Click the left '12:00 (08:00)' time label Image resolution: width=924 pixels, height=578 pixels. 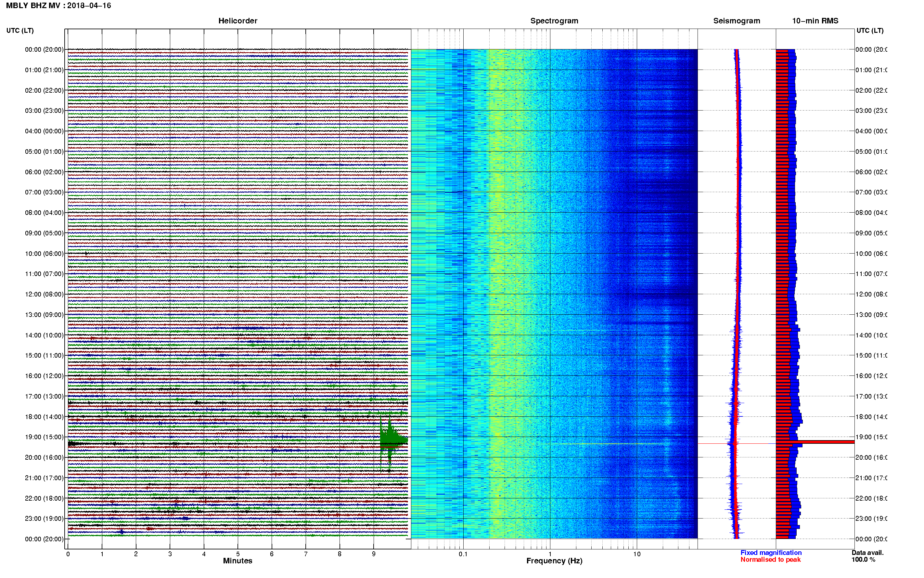pos(44,294)
